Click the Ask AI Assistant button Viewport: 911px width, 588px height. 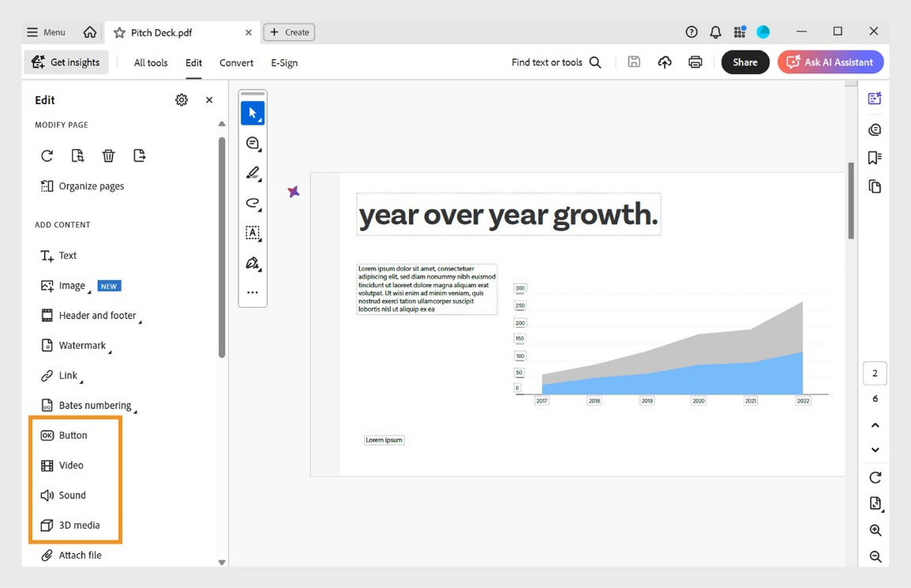[x=830, y=62]
